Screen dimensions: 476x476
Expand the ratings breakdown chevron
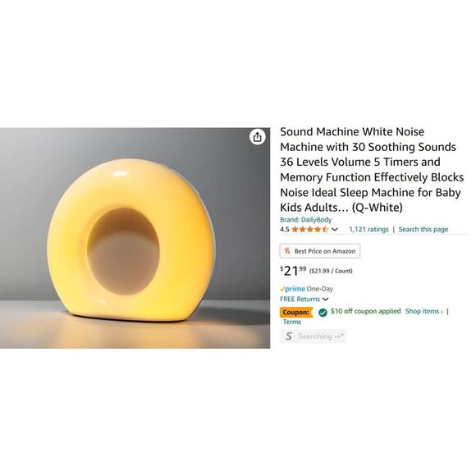335,229
